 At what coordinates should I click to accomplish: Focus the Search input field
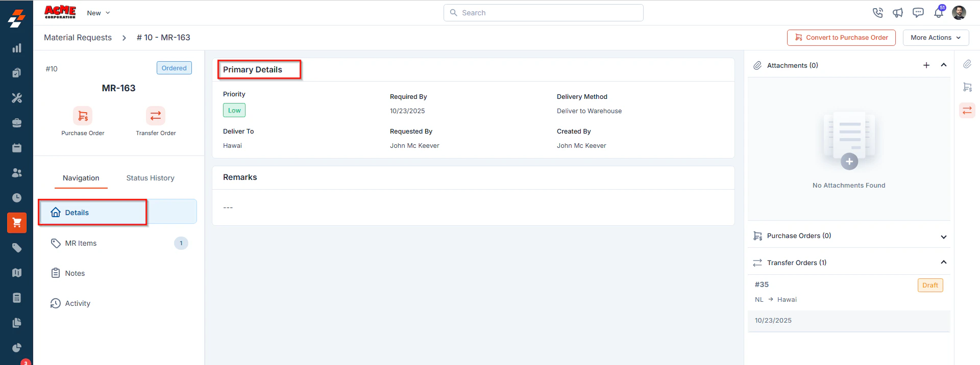click(x=544, y=13)
